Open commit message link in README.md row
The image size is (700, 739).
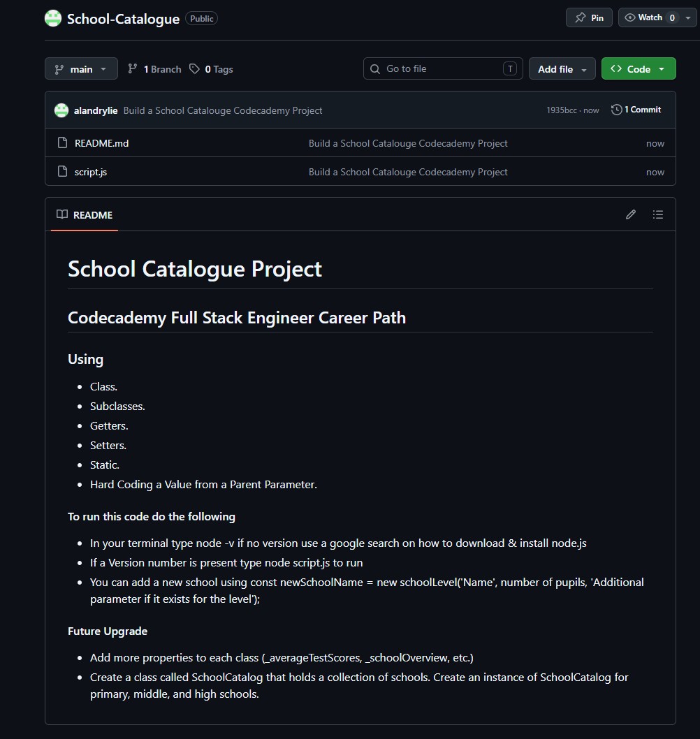click(408, 143)
